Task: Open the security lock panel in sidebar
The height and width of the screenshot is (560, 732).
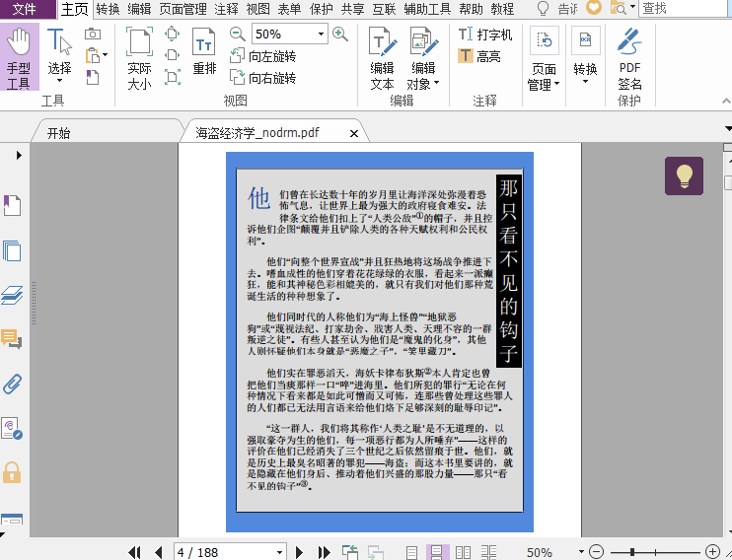Action: tap(12, 471)
